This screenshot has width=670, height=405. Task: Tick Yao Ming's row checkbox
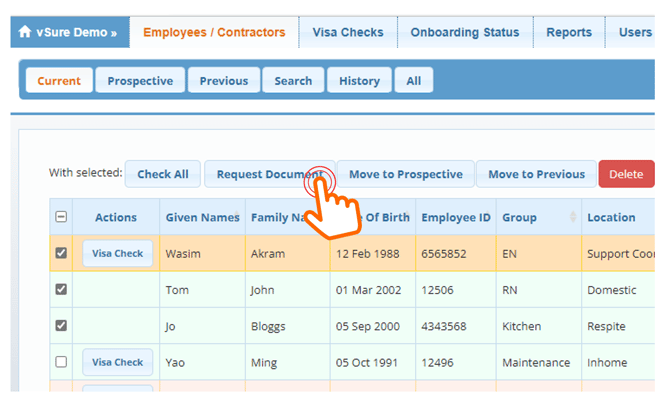coord(61,362)
